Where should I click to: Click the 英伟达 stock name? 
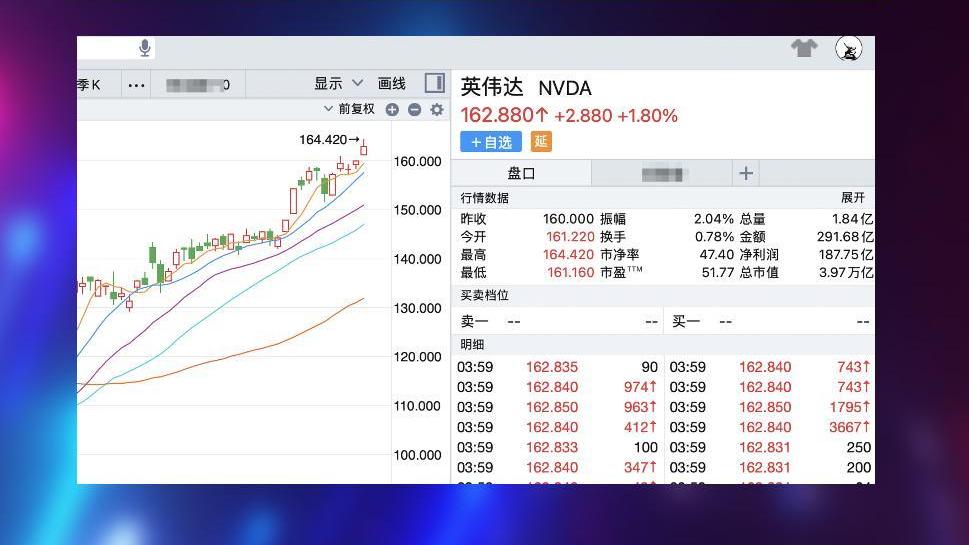(x=492, y=87)
